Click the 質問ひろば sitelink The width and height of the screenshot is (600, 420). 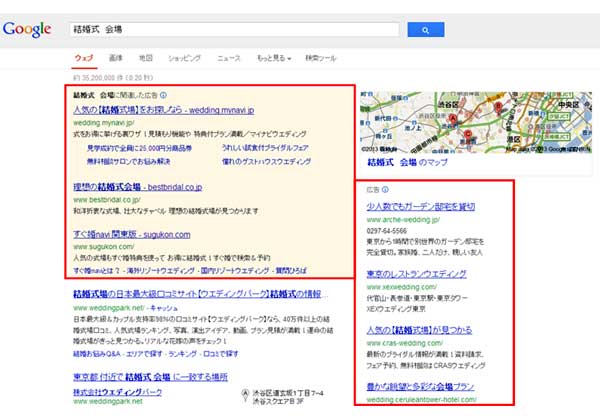291,271
